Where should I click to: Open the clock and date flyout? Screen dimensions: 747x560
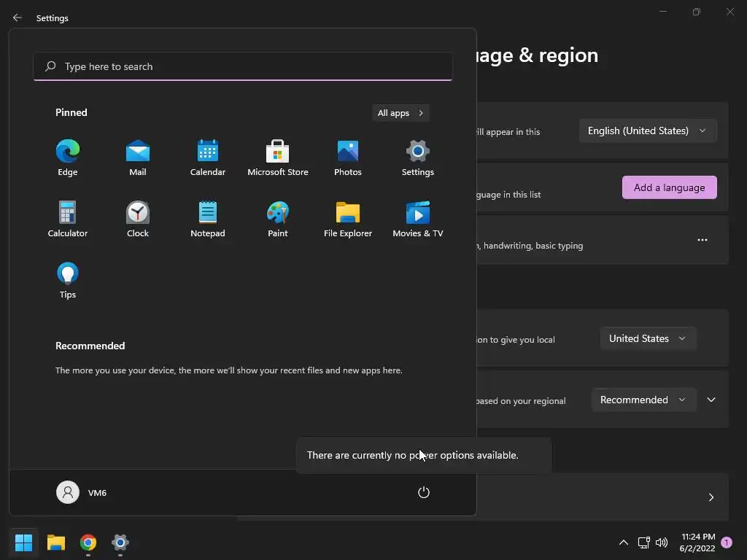pos(697,542)
